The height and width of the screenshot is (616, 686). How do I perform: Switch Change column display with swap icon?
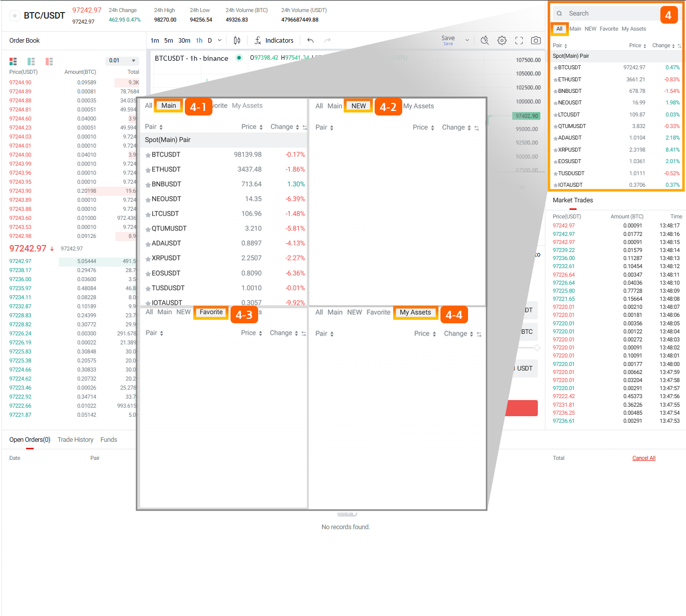(x=679, y=46)
